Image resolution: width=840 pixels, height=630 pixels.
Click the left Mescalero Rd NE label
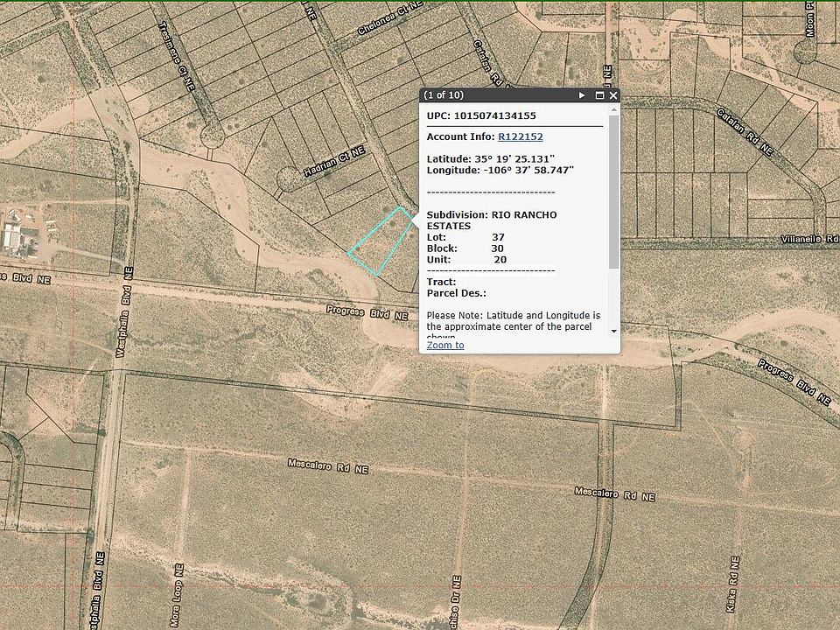point(328,466)
